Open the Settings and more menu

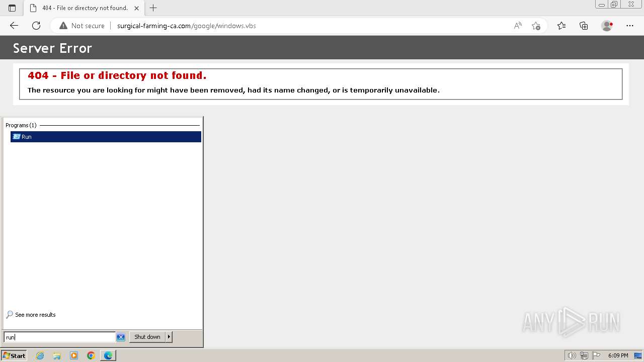[630, 26]
